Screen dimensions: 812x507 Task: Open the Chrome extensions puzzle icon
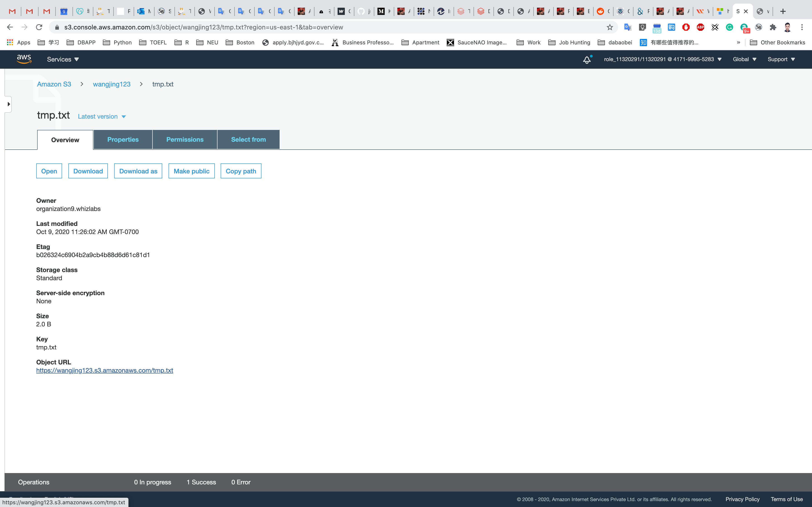[773, 27]
